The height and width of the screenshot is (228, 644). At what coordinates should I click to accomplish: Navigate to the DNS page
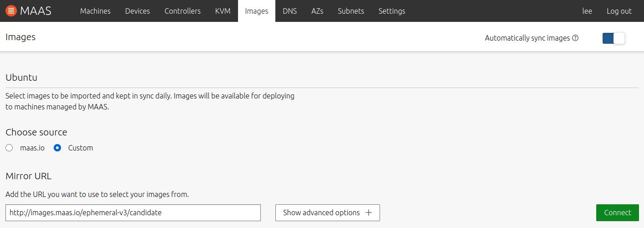(289, 11)
